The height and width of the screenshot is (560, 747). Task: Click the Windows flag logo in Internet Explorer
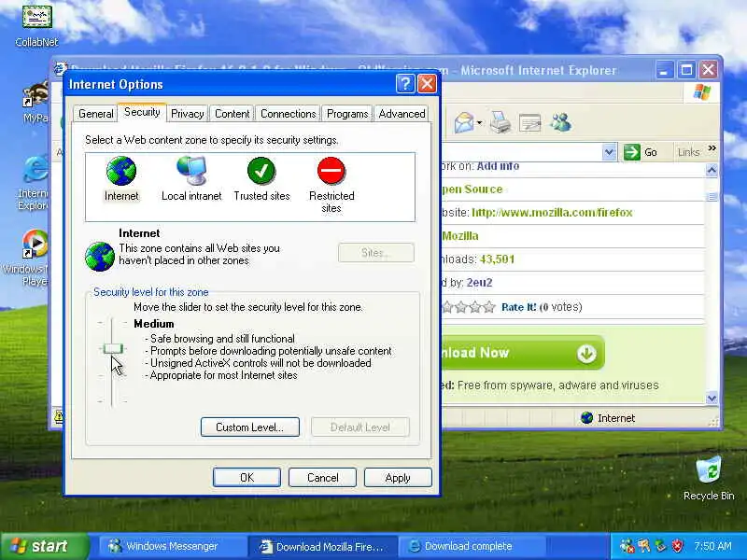click(x=701, y=91)
